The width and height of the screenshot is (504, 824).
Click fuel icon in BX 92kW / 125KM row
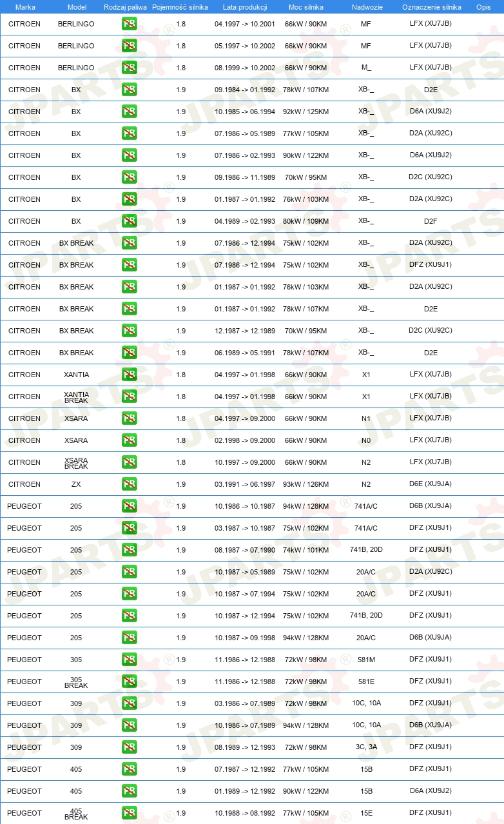129,112
